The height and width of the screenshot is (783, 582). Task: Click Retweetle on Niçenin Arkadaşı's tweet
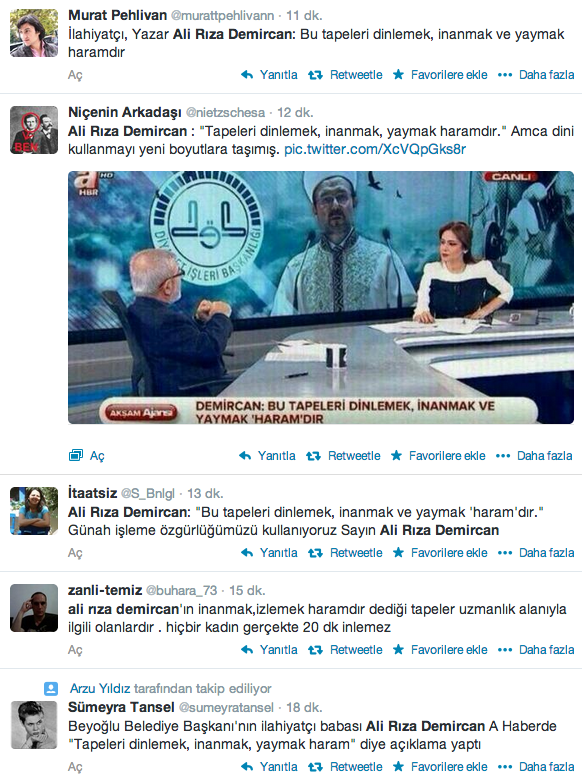click(354, 456)
